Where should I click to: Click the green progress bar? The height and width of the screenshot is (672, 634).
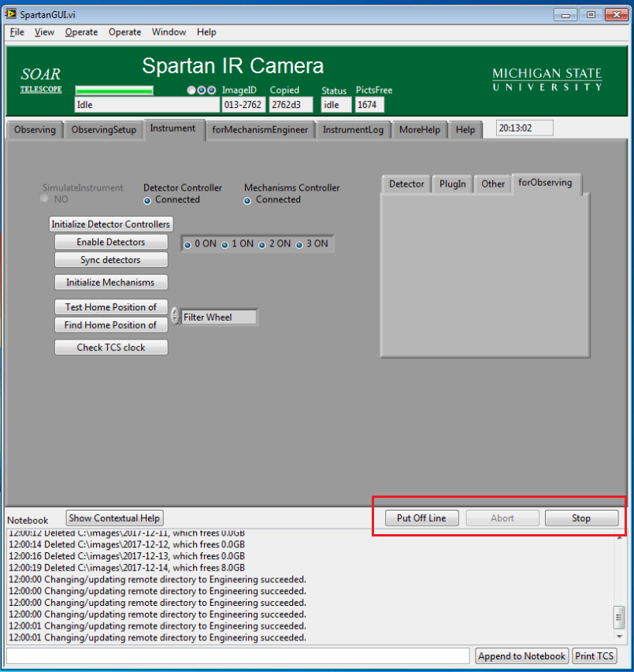point(114,91)
